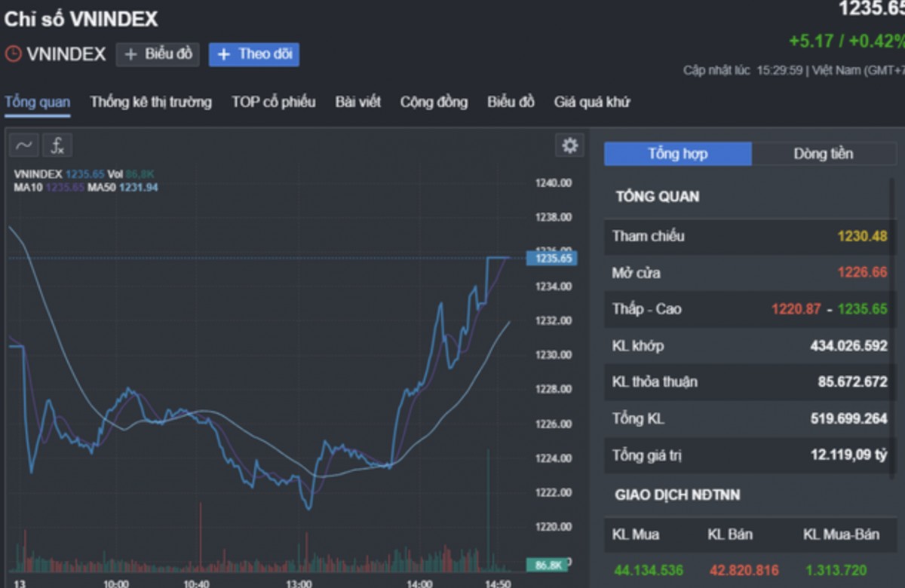
Task: Click the 1235.65 price label on the axis
Action: [x=553, y=258]
